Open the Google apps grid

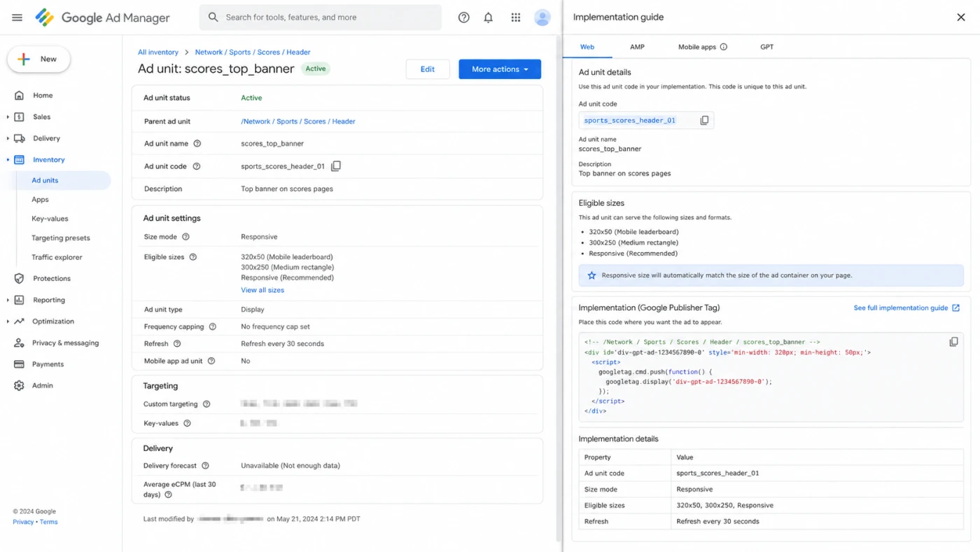[x=516, y=18]
